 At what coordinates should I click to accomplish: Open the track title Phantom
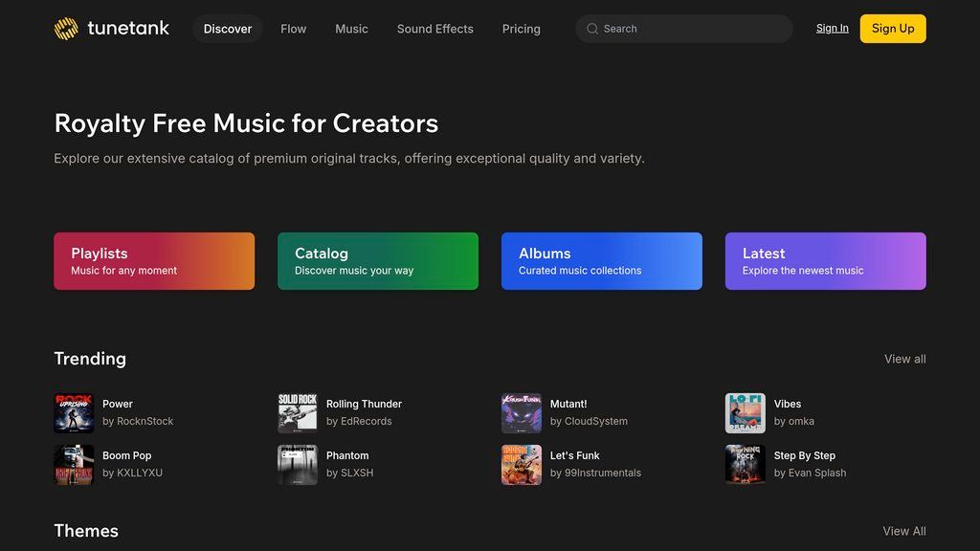click(x=347, y=456)
